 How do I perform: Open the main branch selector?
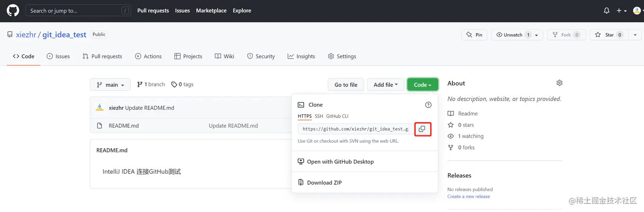(110, 85)
